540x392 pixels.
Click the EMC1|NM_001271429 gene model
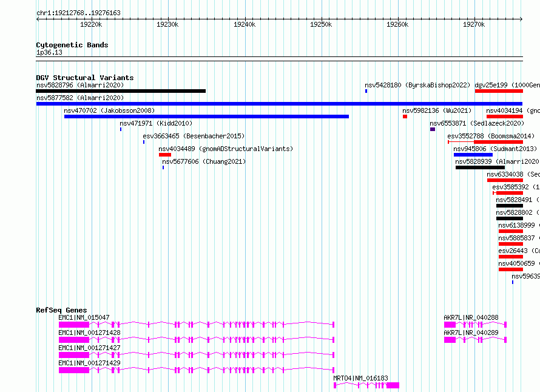(x=197, y=370)
